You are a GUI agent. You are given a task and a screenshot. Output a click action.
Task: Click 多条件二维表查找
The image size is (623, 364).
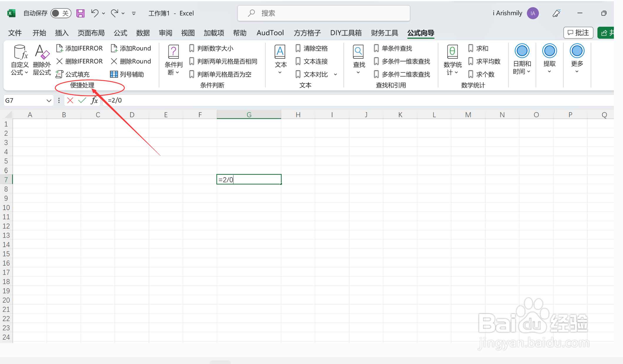point(402,74)
